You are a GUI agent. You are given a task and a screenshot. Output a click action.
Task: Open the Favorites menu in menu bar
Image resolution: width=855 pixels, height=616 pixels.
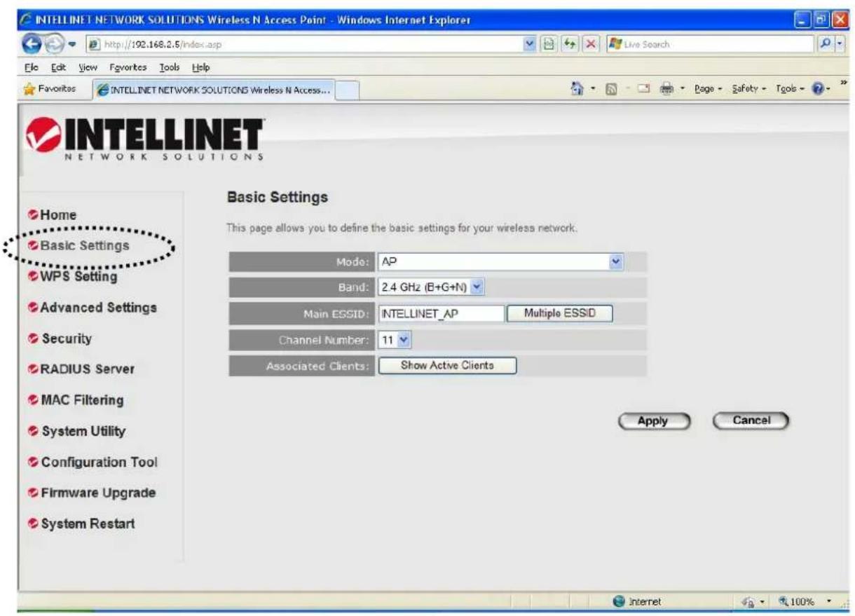click(x=128, y=67)
